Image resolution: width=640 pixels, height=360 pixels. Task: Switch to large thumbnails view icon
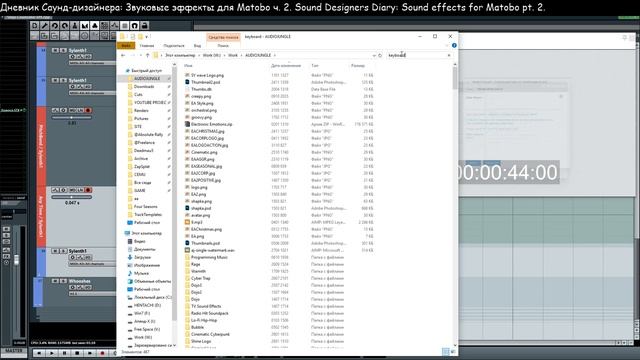pyautogui.click(x=453, y=351)
